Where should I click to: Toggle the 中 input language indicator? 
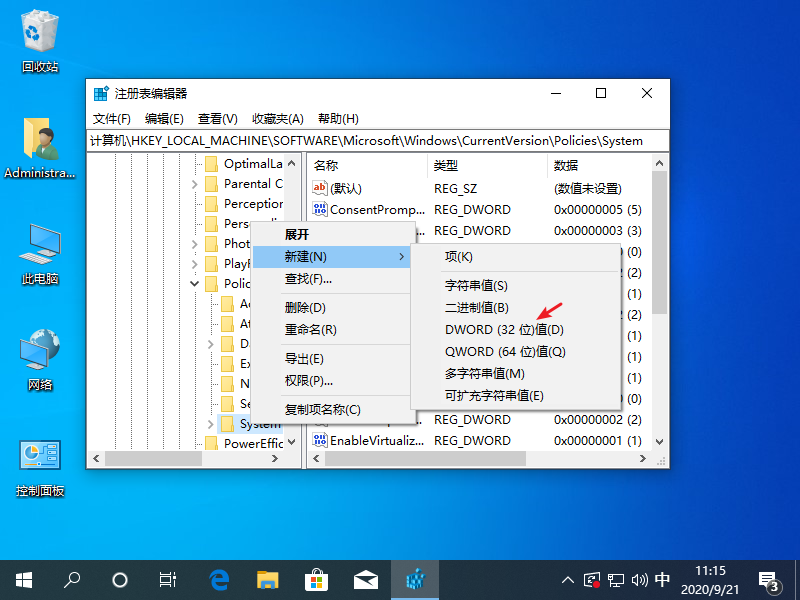(x=662, y=579)
